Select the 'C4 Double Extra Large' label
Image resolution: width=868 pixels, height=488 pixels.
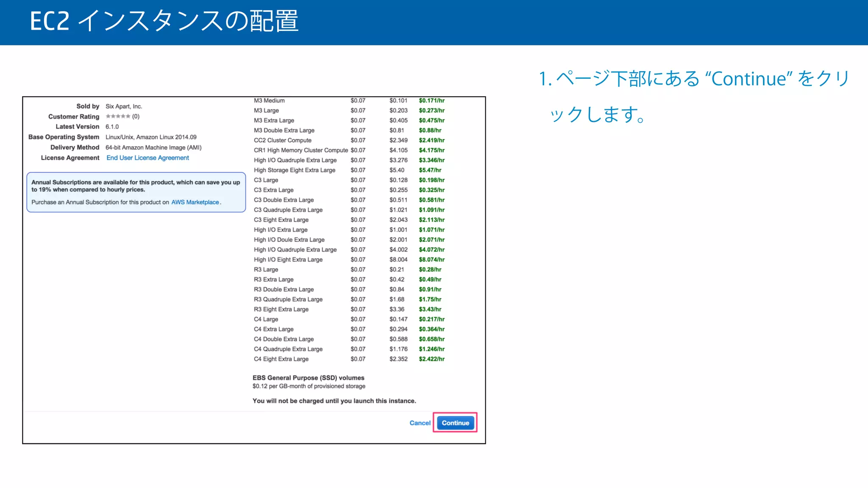click(x=284, y=339)
